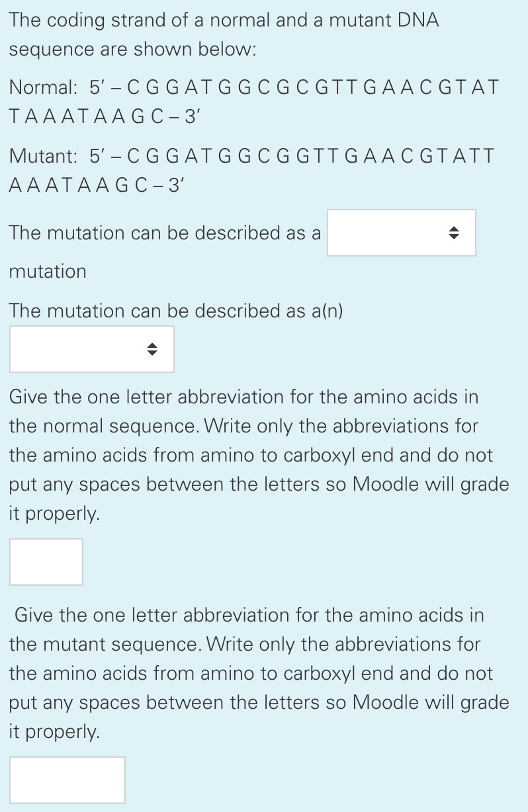
Task: Click the disclosure arrow in the lower select box
Action: coord(152,349)
